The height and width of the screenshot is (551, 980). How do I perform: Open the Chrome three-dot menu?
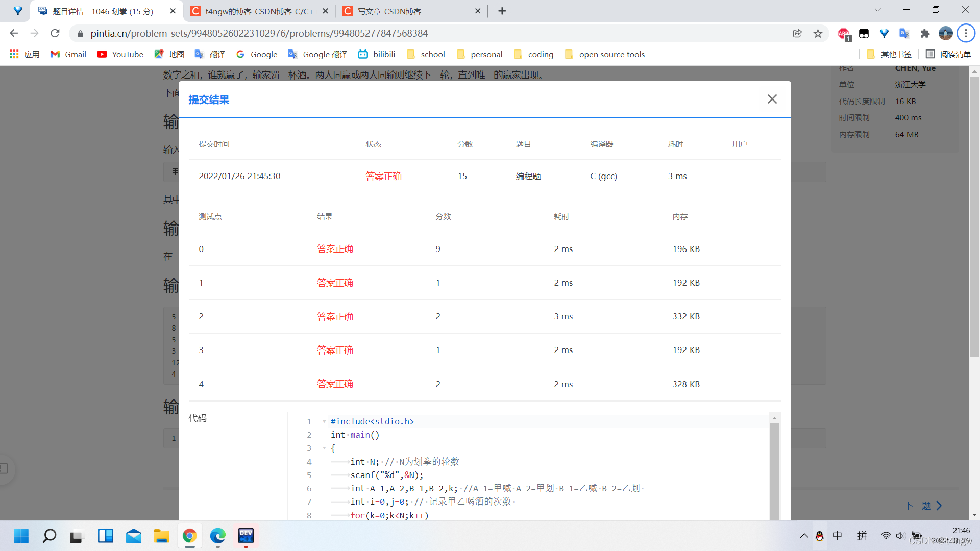pos(966,33)
